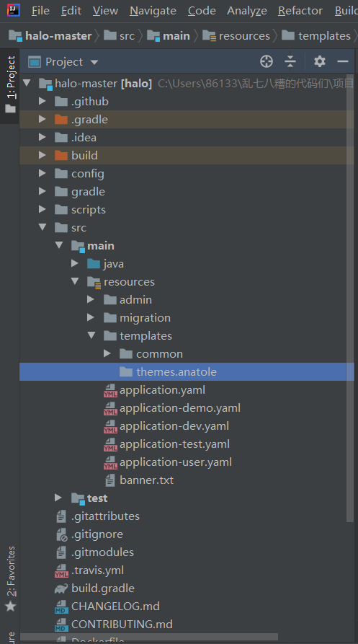Collapse the templates folder
Viewport: 358px width, 644px height.
[91, 335]
